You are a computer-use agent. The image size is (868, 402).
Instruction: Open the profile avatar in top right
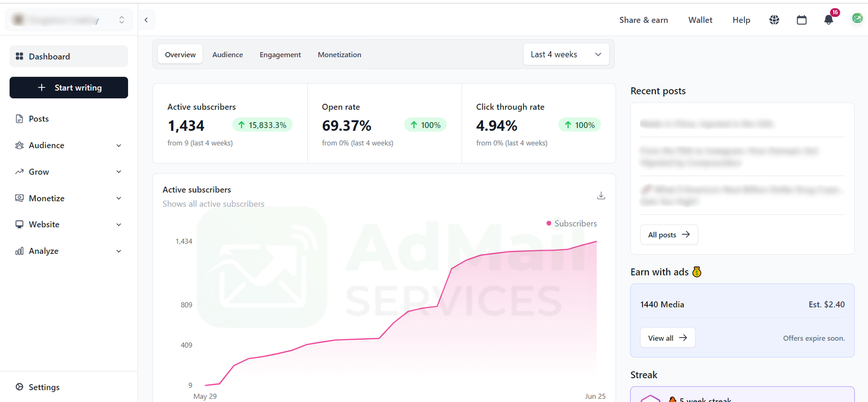coord(857,19)
